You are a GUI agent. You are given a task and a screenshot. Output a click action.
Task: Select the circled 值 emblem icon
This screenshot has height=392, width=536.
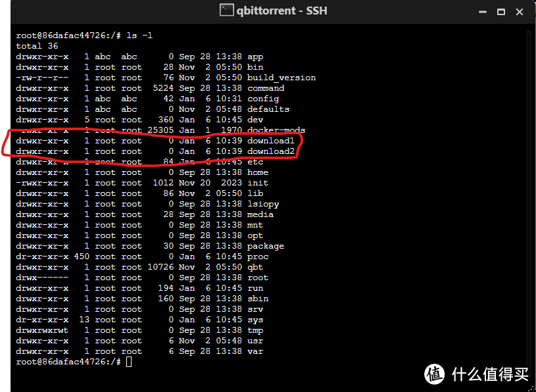coord(435,374)
